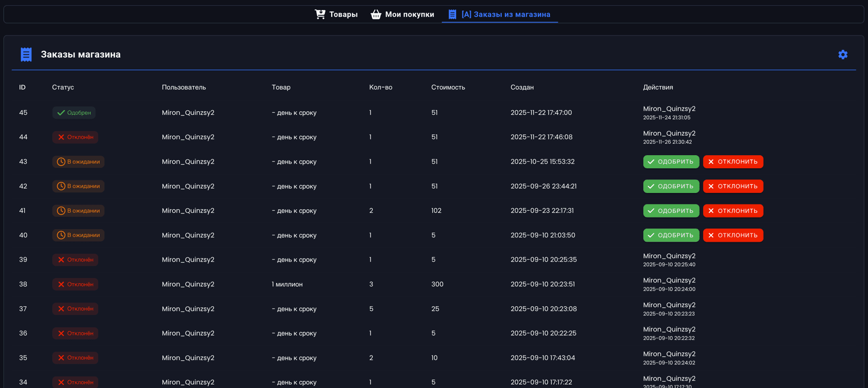Click the green checkmark on order 45 status

61,113
